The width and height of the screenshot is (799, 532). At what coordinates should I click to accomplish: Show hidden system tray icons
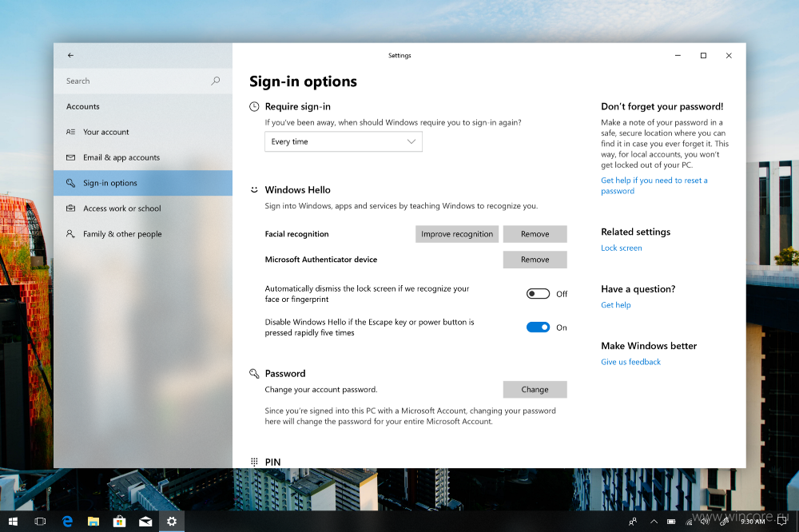pos(654,522)
